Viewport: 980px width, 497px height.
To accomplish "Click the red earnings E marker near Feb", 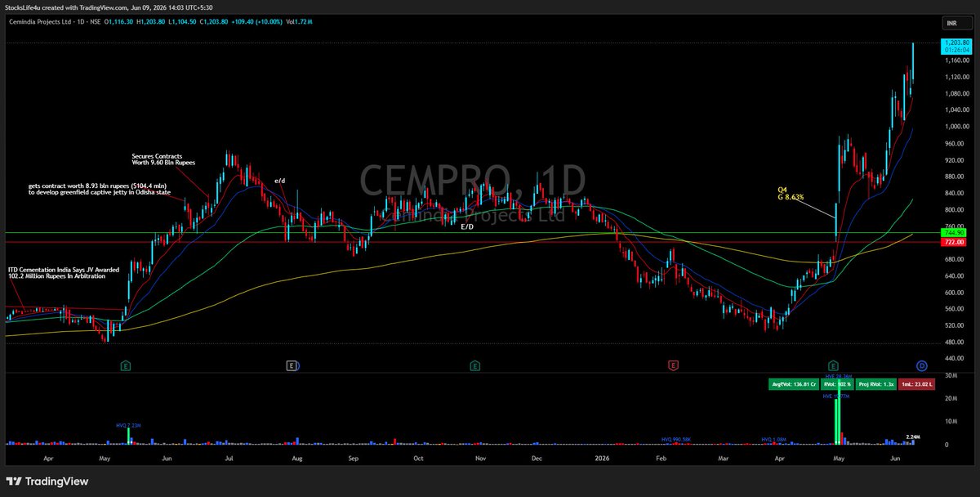I will (674, 365).
